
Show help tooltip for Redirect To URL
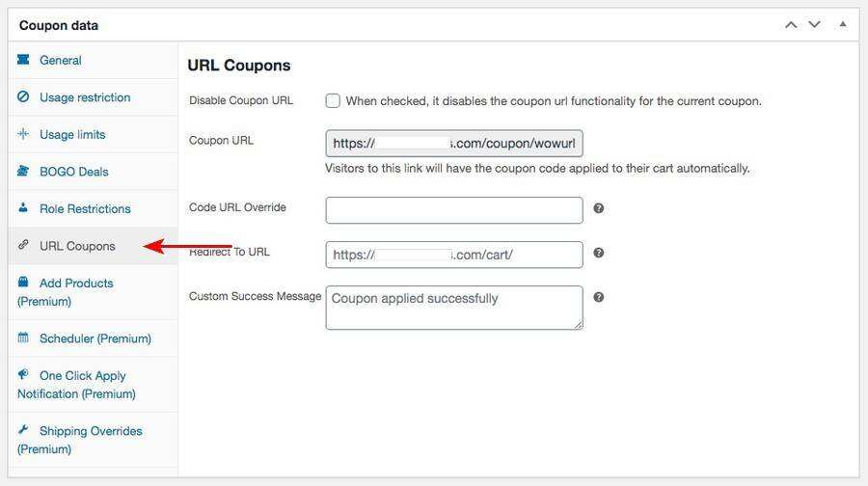599,253
